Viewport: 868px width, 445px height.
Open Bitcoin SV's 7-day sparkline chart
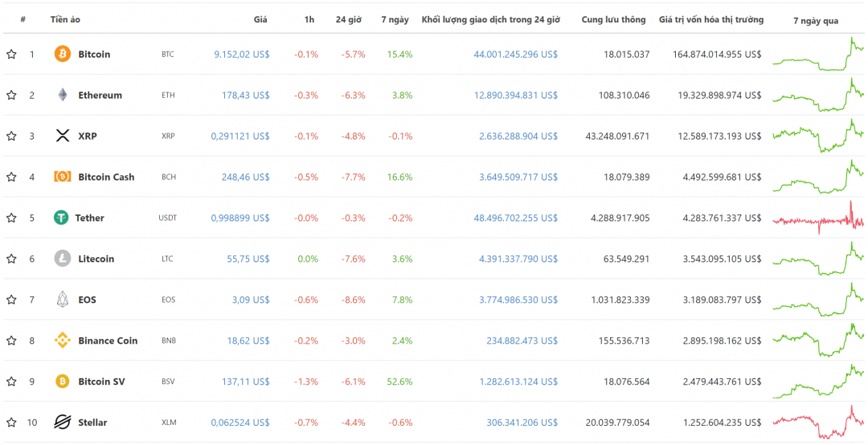pyautogui.click(x=818, y=382)
